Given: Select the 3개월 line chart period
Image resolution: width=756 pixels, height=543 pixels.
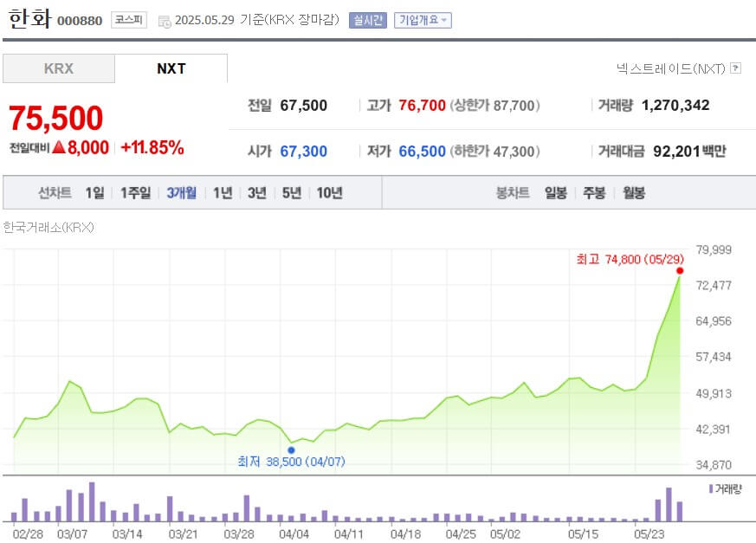Looking at the screenshot, I should (x=182, y=193).
